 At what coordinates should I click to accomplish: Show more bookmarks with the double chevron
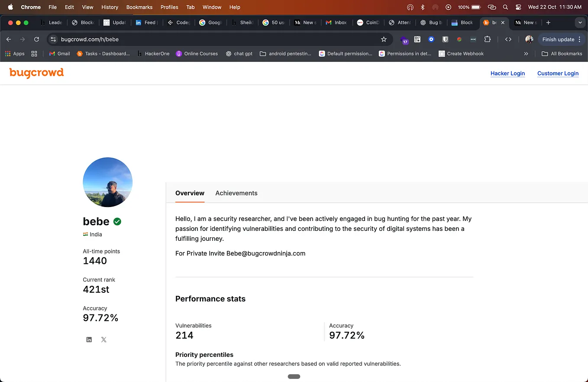pyautogui.click(x=526, y=54)
